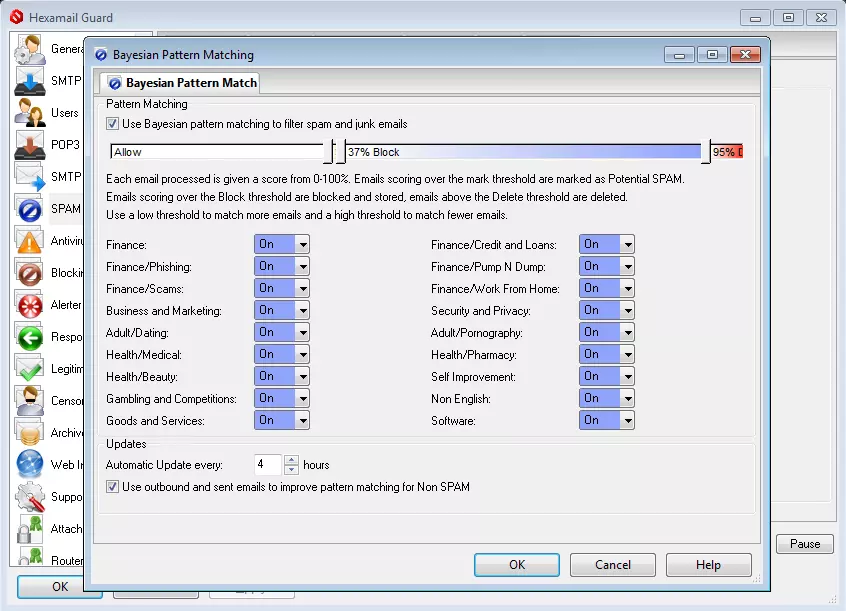This screenshot has width=846, height=611.
Task: Select the Bayesian Pattern Match tab
Action: pos(183,83)
